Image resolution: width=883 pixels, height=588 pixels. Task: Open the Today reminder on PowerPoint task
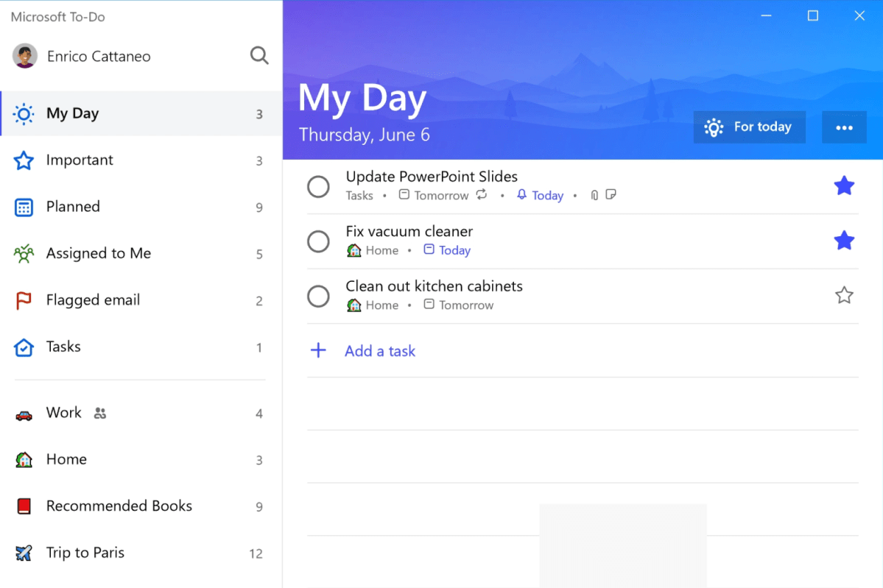tap(540, 195)
